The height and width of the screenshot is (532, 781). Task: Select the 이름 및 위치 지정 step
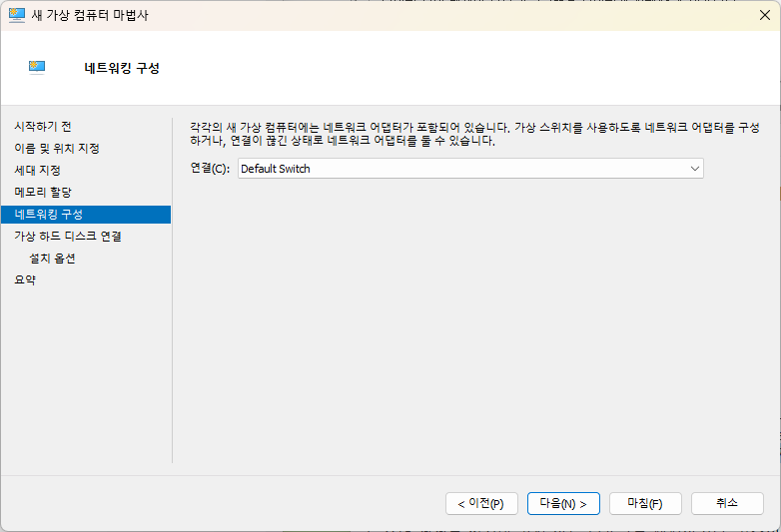point(57,149)
